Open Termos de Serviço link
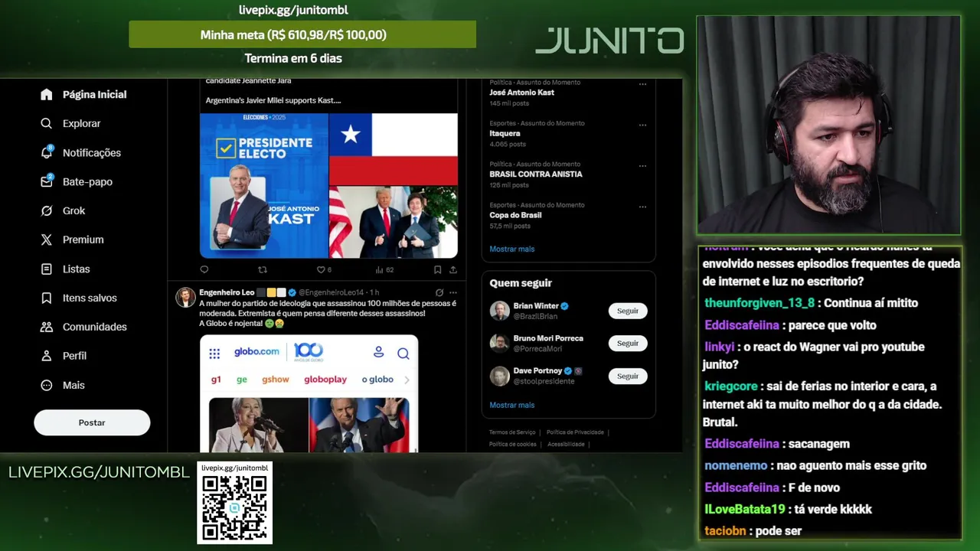The height and width of the screenshot is (551, 980). coord(512,432)
